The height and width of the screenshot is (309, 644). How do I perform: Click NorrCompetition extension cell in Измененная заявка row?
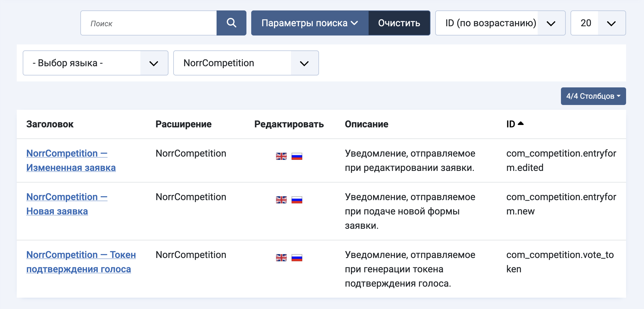point(191,153)
